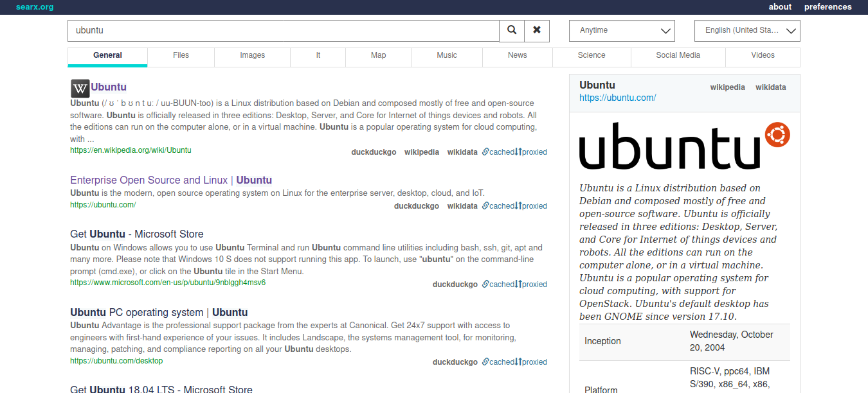Click the Inception label in infobox
The height and width of the screenshot is (393, 868).
click(x=602, y=341)
